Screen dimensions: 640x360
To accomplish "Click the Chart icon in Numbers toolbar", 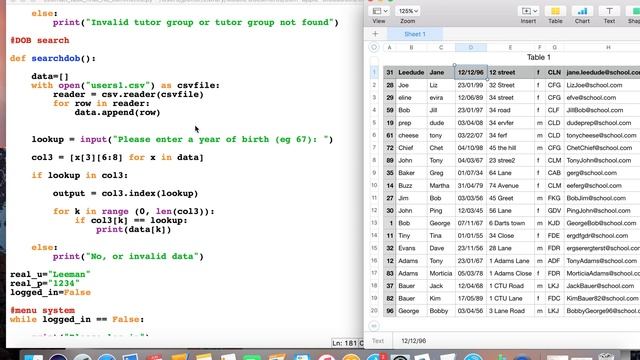I will 582,11.
